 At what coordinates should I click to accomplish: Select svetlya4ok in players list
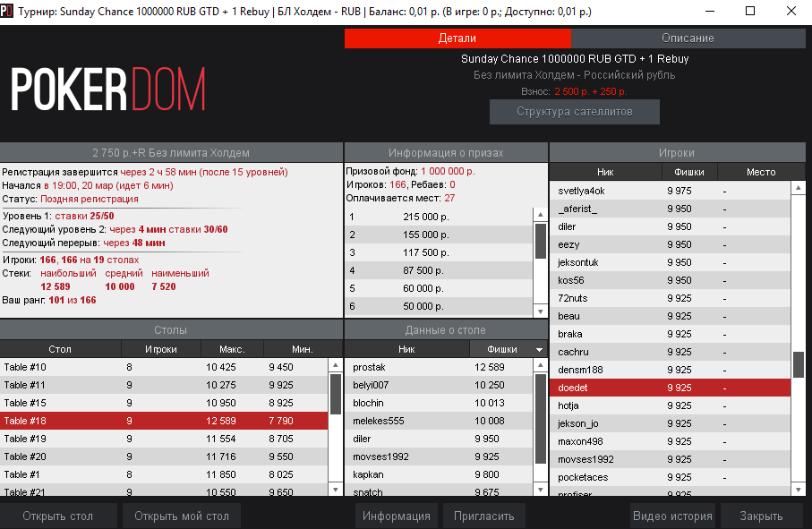coord(671,191)
